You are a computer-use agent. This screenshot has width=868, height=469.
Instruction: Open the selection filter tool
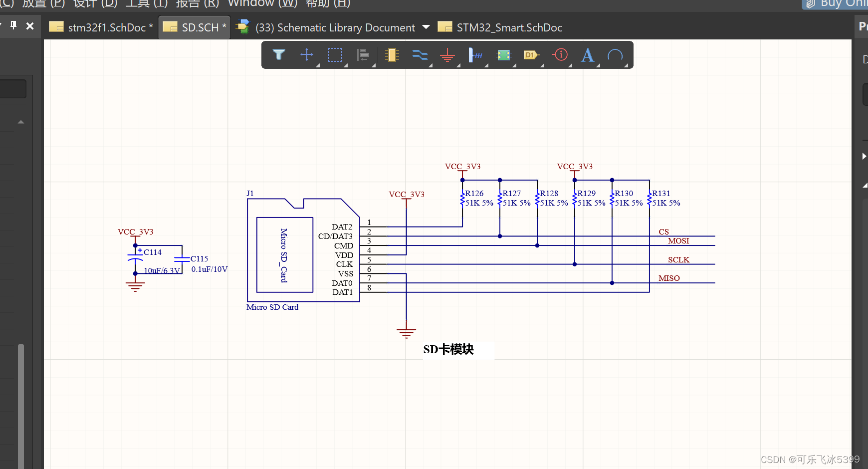coord(279,54)
